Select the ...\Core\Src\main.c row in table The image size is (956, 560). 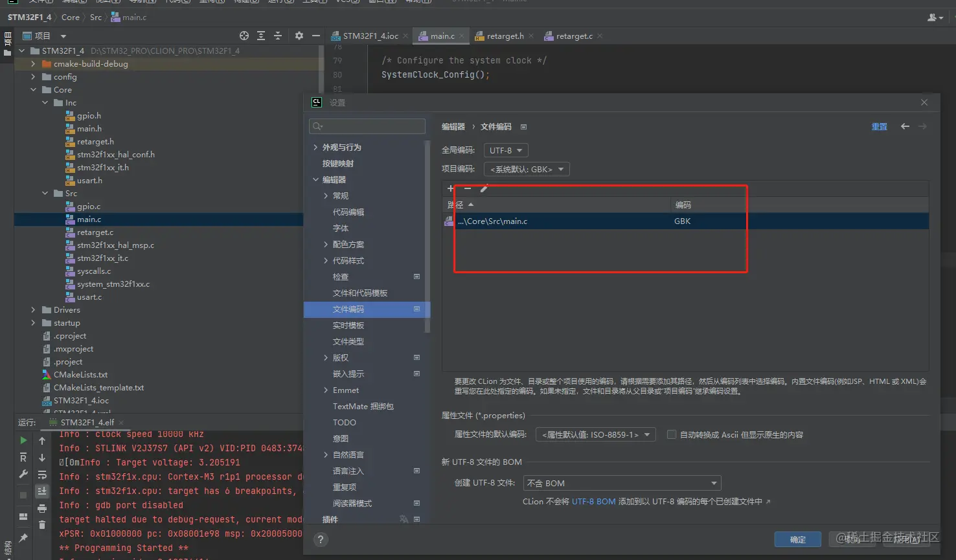pos(685,221)
